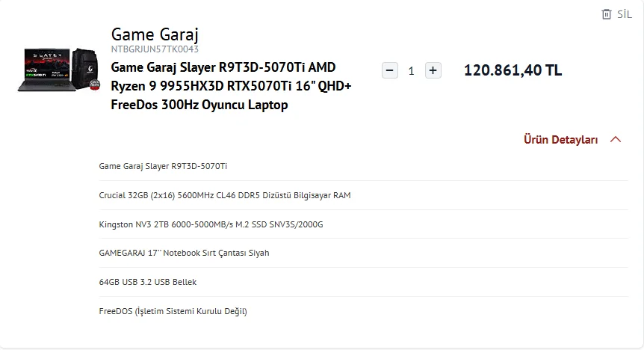The image size is (644, 350).
Task: Select the product code NTBGRJUN57TK0043
Action: pos(155,49)
